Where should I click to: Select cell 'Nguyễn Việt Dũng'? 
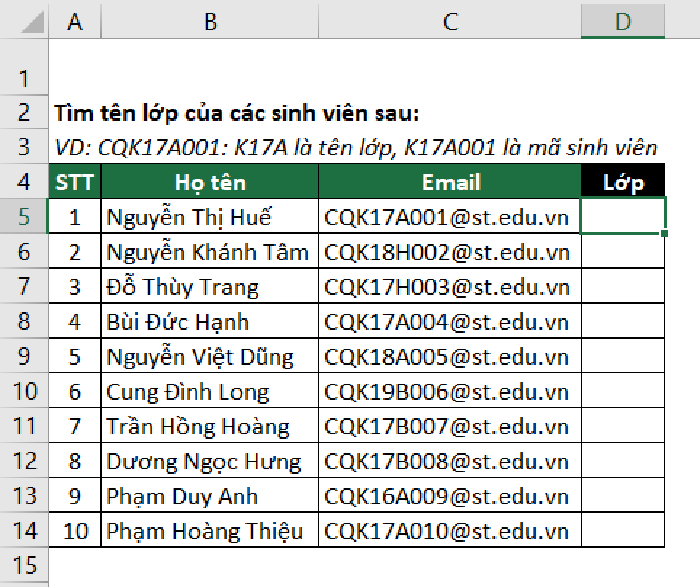click(x=210, y=356)
